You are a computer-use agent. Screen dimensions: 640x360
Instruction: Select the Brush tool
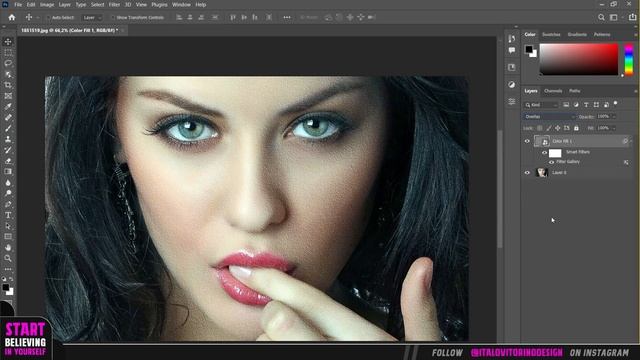click(x=8, y=128)
